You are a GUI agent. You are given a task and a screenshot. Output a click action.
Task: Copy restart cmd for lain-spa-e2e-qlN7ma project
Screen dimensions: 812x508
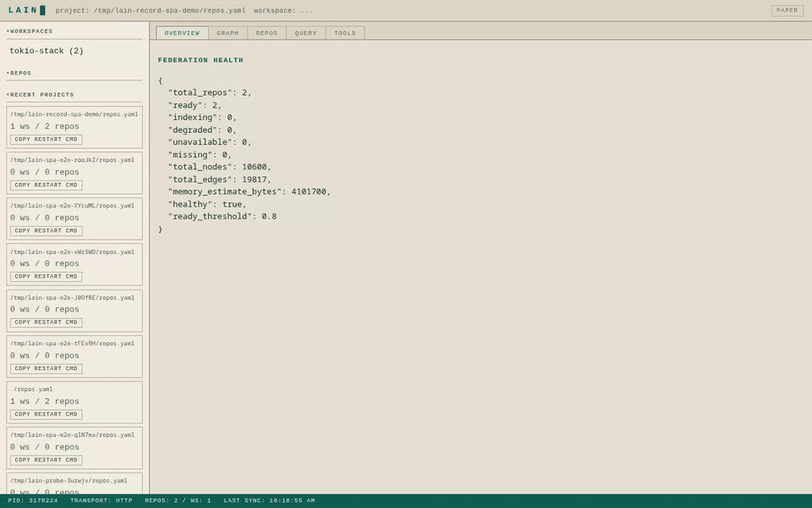click(x=46, y=460)
